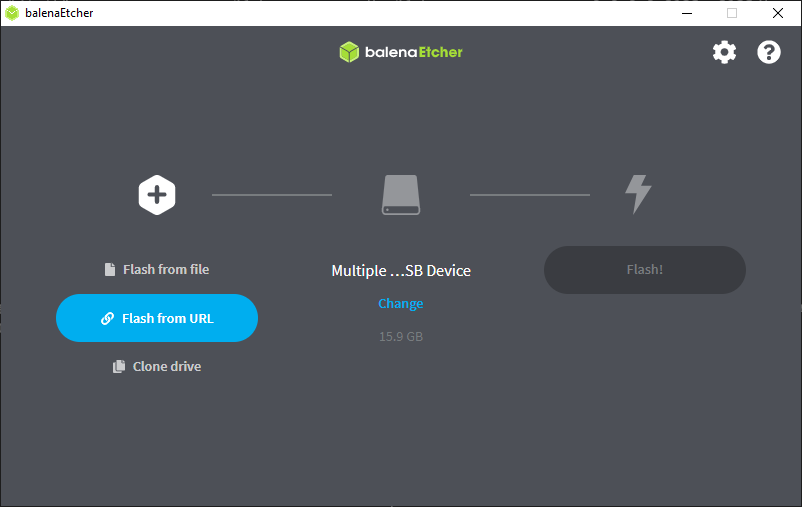The image size is (802, 507).
Task: Click the Multiple ...SB Device label
Action: pos(400,271)
